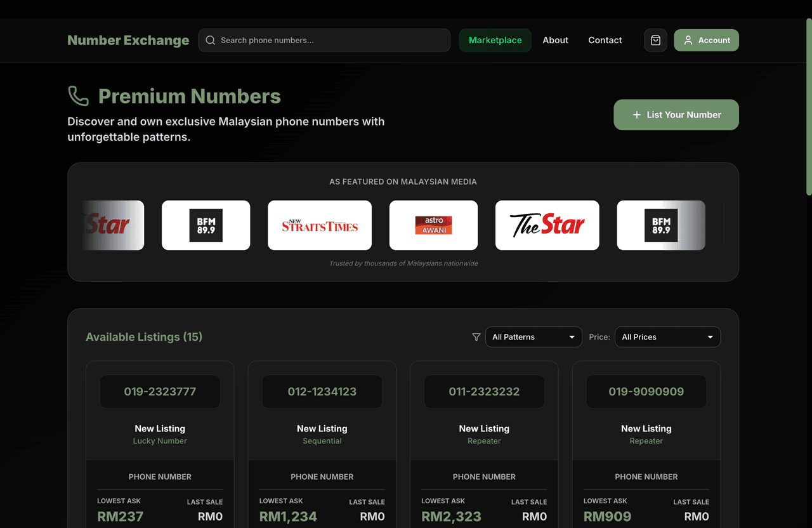Click the New Straits Times logo
Image resolution: width=812 pixels, height=528 pixels.
point(320,225)
